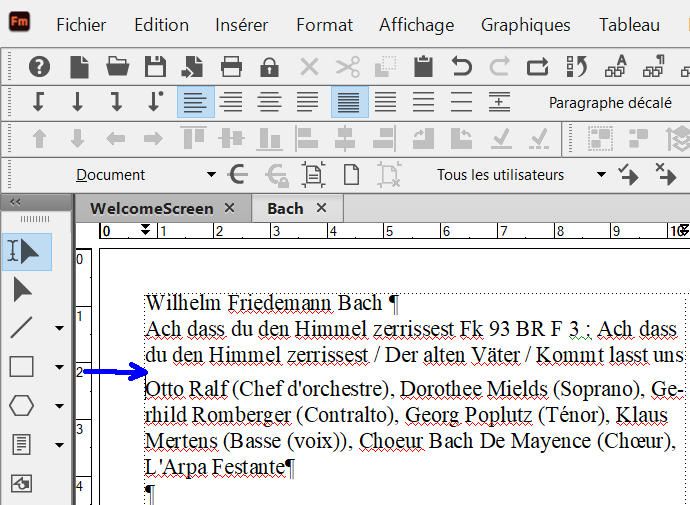Click the accept change checkmark arrow icon
Image resolution: width=690 pixels, height=505 pixels.
[x=628, y=174]
